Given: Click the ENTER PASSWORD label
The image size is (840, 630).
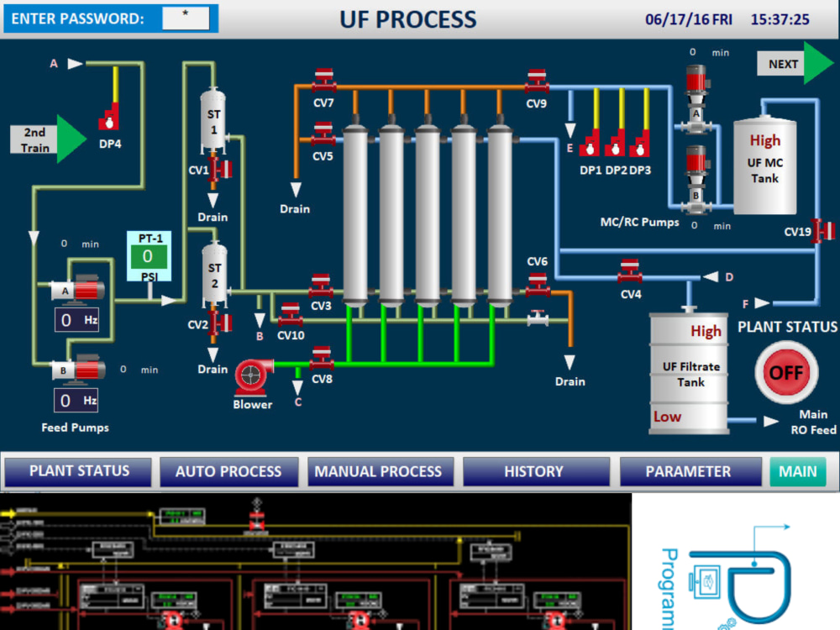Looking at the screenshot, I should pos(77,18).
